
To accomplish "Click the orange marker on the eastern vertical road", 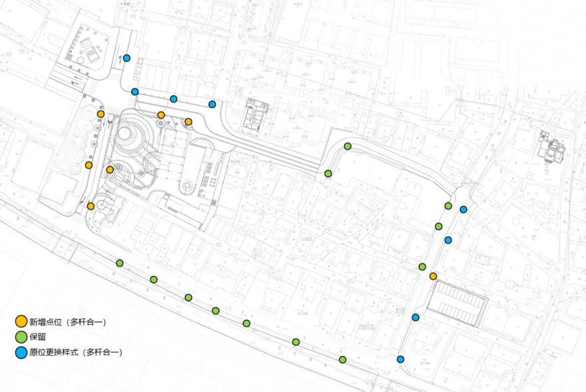I will point(432,276).
